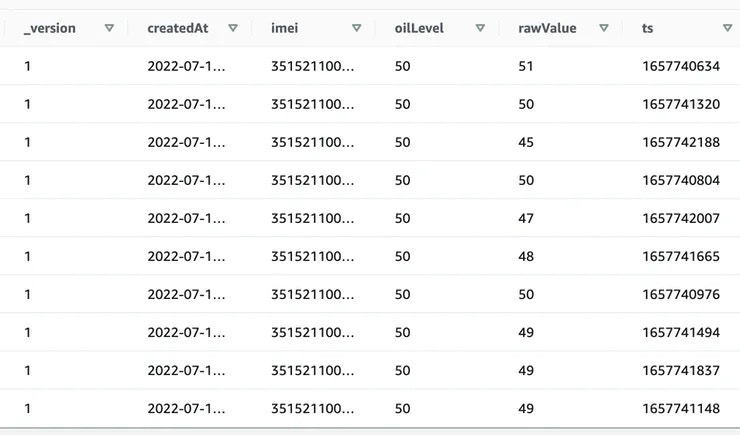Choose the row with ts 1657742007

coord(370,218)
